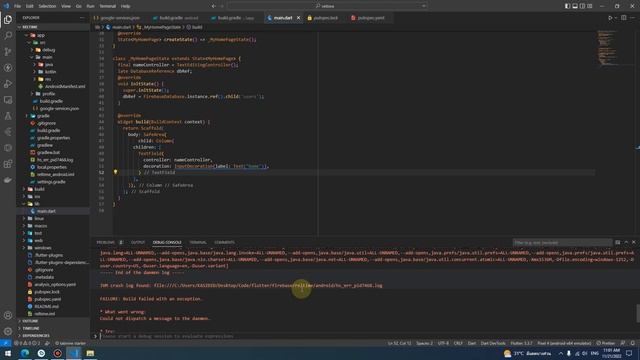Expand the build folder in Explorer
The height and width of the screenshot is (360, 640).
(40, 189)
